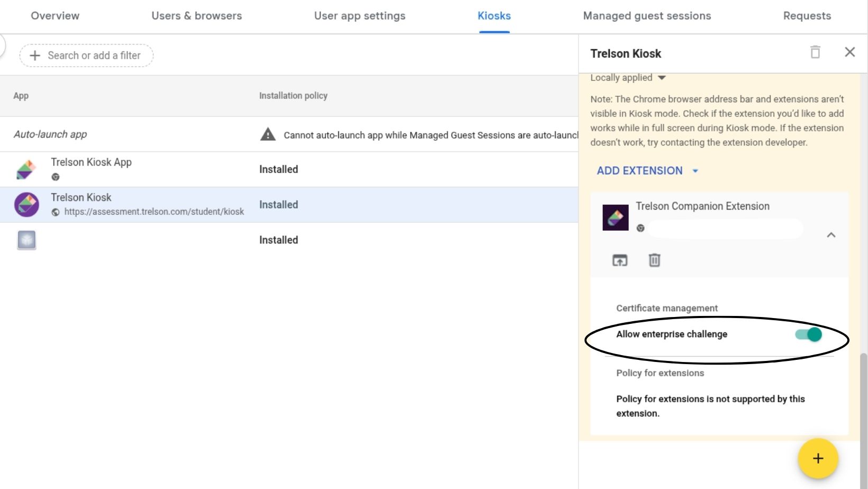Open the User app settings tab
868x489 pixels.
coord(360,16)
